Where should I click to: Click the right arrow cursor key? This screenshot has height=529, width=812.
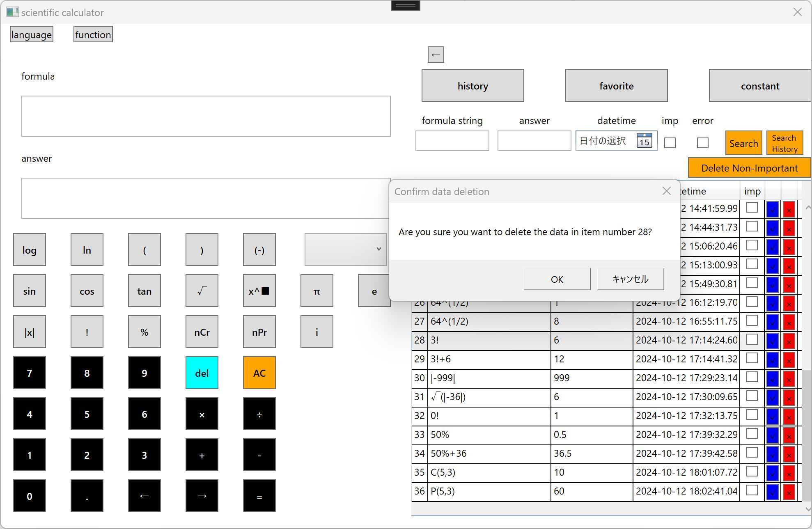pyautogui.click(x=202, y=496)
